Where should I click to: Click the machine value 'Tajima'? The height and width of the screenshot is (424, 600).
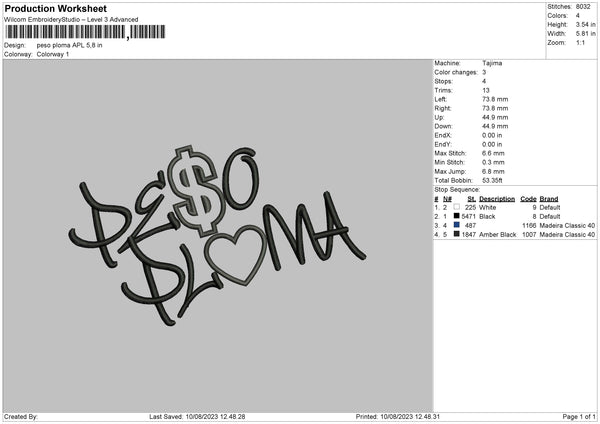coord(492,63)
